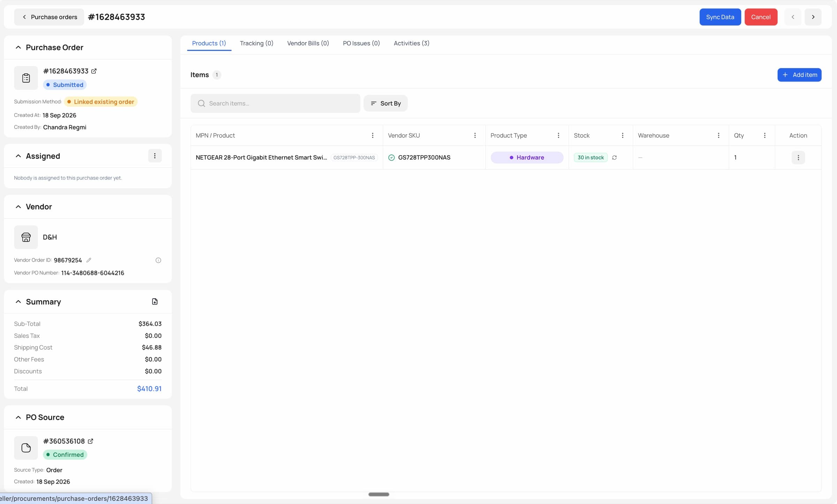
Task: Open MPN / Product column options menu
Action: tap(372, 135)
